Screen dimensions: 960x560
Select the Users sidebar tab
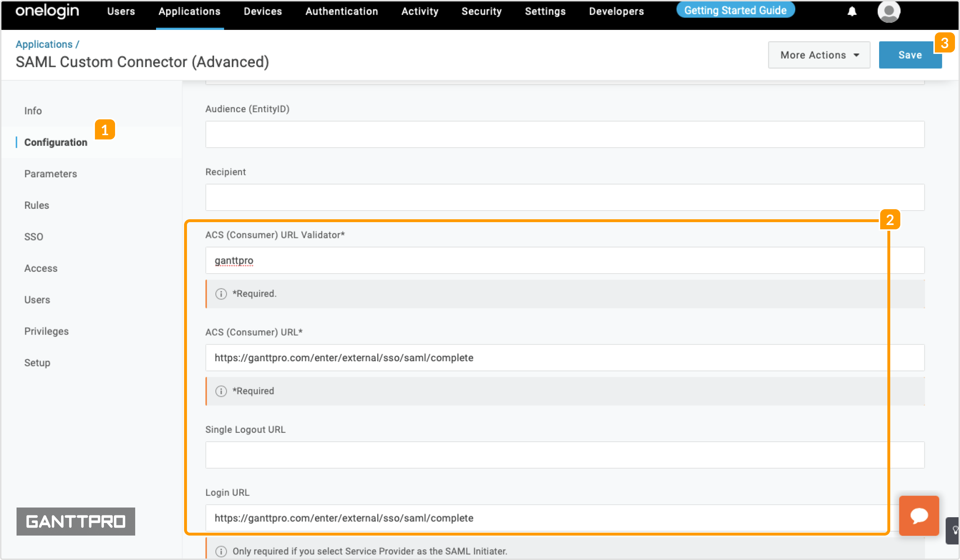pos(37,300)
